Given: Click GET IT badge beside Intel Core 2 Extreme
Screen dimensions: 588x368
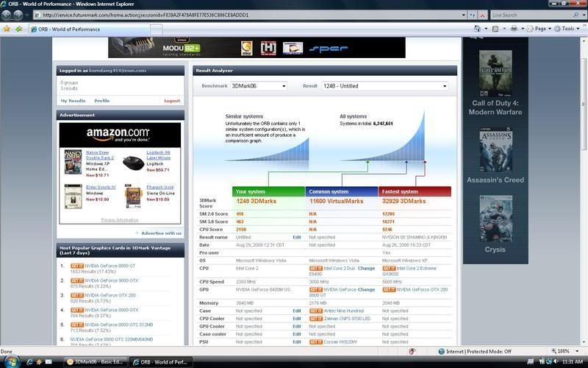Looking at the screenshot, I should (x=389, y=269).
